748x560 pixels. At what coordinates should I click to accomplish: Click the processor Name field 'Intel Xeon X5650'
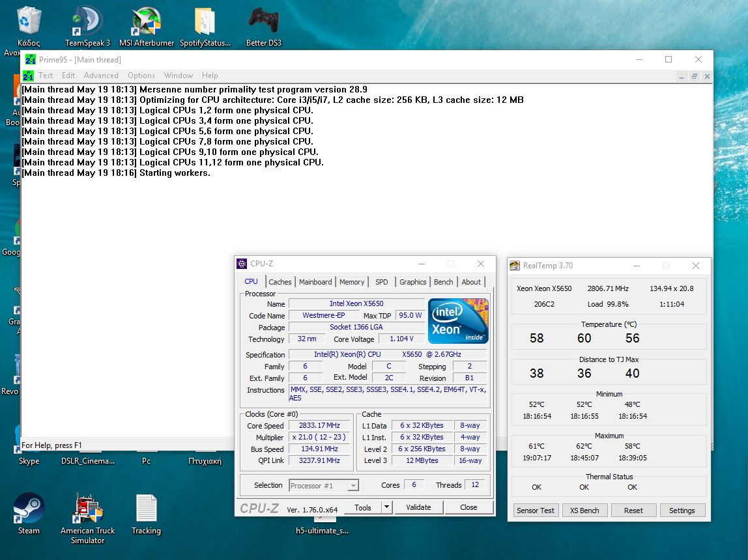tap(357, 303)
